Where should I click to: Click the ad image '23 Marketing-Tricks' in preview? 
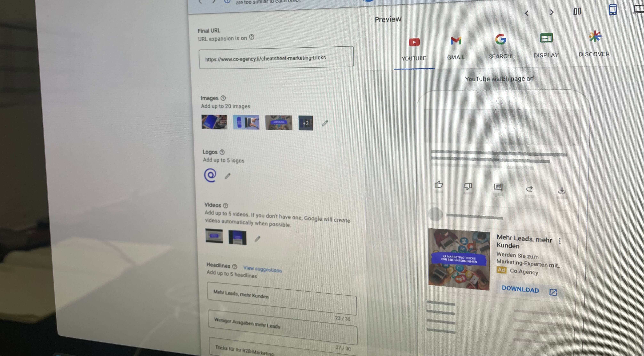pyautogui.click(x=459, y=259)
